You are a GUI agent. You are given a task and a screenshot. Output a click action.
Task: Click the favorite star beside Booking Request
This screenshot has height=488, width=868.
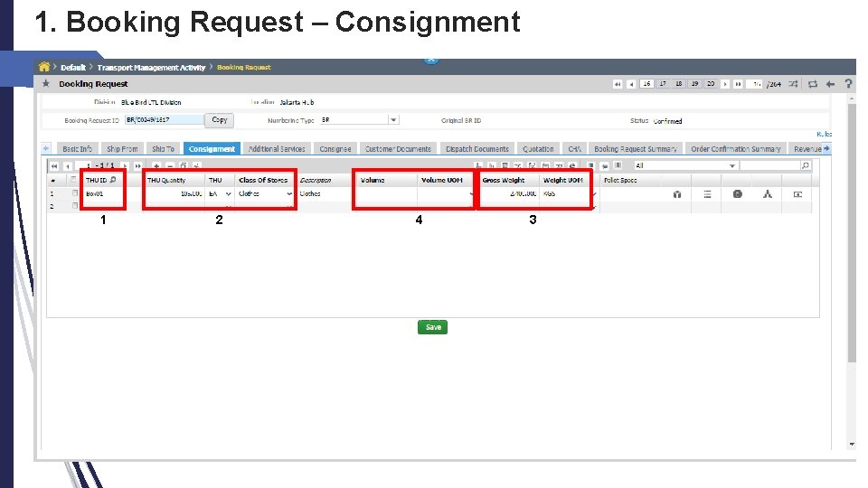click(x=46, y=83)
